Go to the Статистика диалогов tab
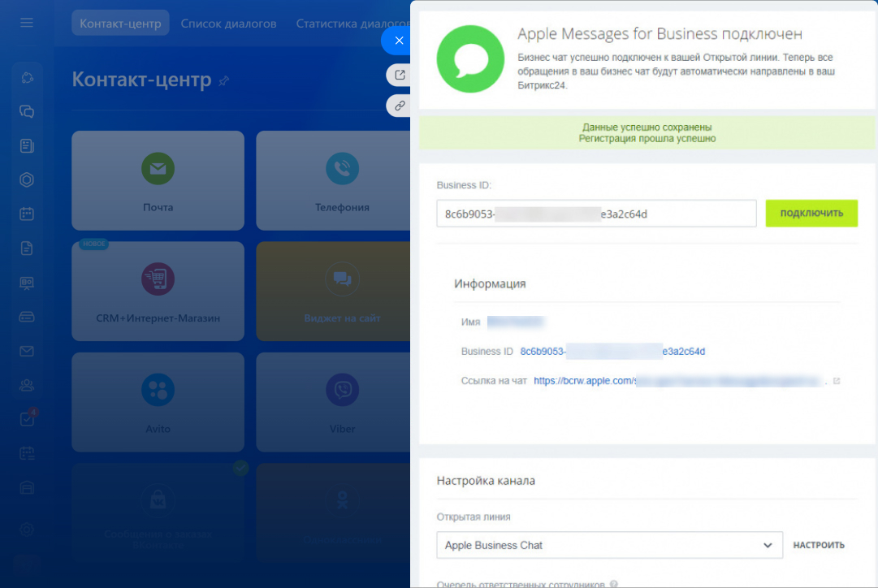878x588 pixels. point(351,24)
